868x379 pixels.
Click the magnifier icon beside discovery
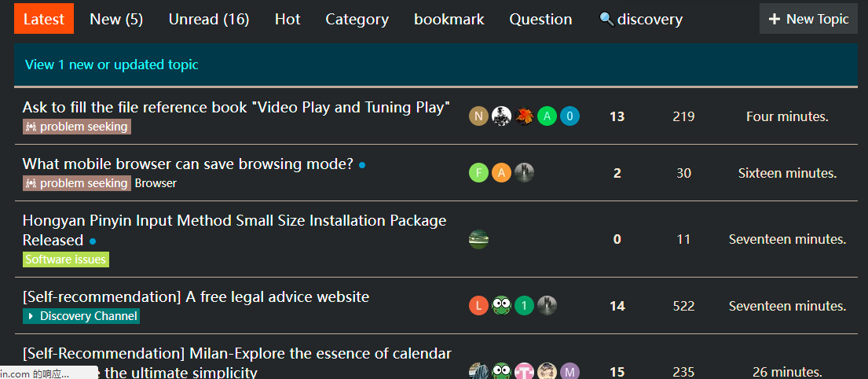pyautogui.click(x=606, y=19)
